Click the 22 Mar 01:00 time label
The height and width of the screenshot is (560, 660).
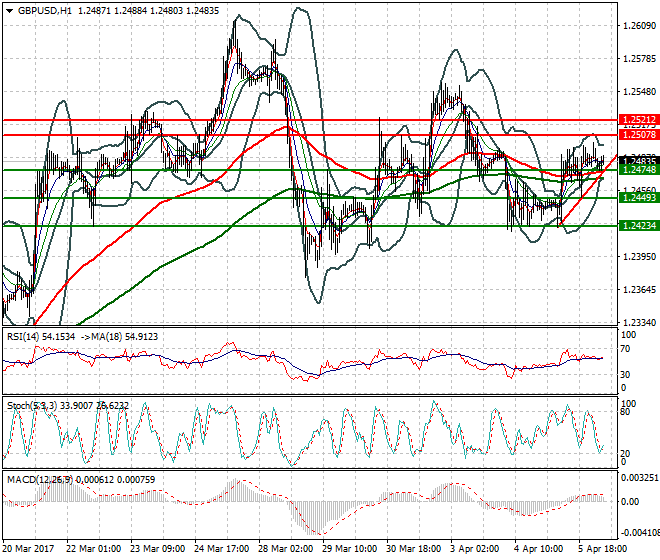coord(93,549)
